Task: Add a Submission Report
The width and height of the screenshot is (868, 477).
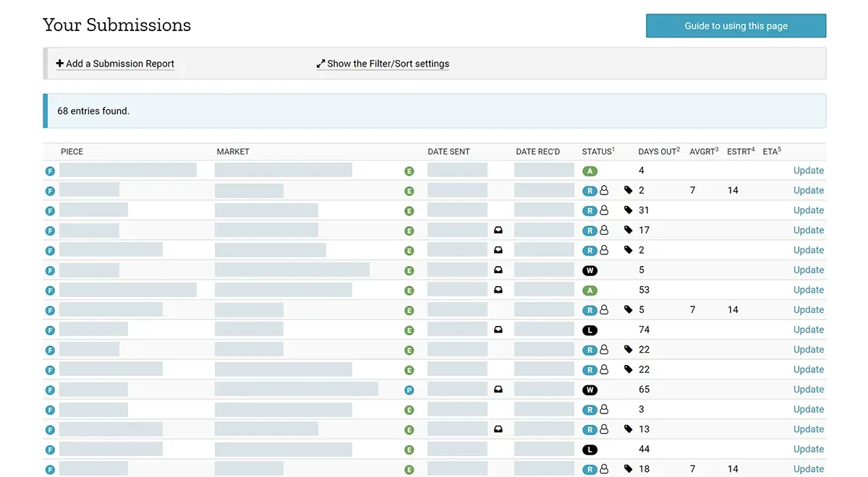Action: 115,64
